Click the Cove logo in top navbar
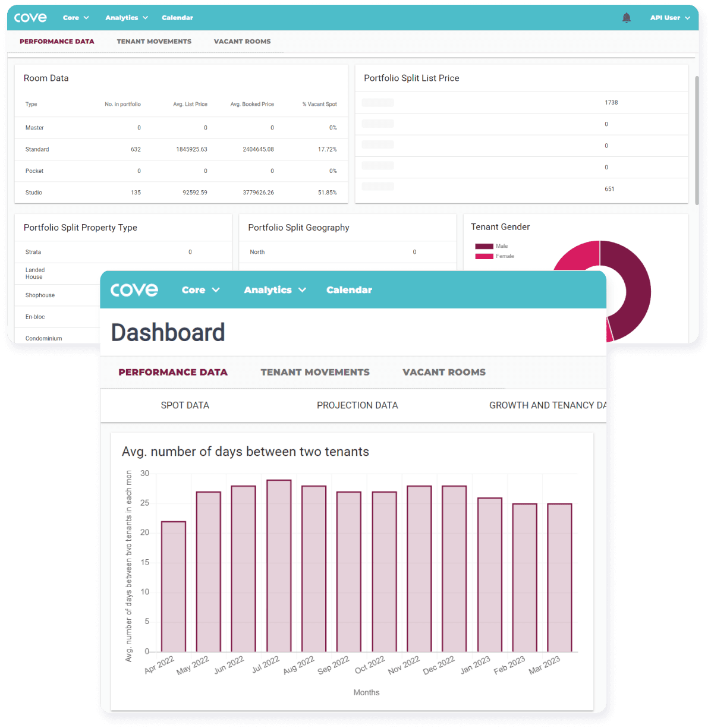Image resolution: width=711 pixels, height=728 pixels. point(30,18)
